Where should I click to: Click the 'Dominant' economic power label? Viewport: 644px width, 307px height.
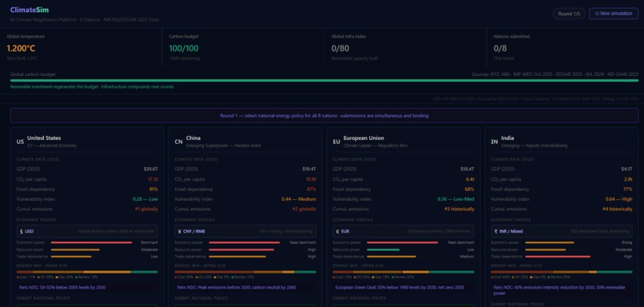[x=149, y=242]
